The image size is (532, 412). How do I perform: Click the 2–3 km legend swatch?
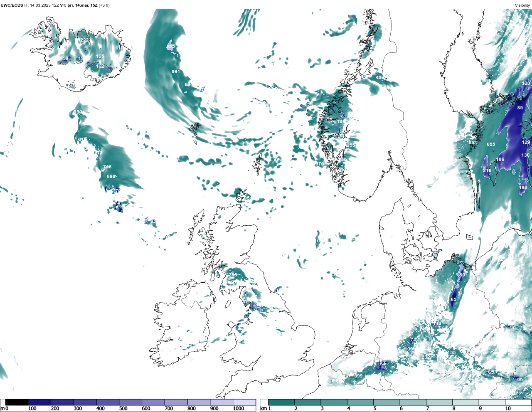click(x=308, y=402)
